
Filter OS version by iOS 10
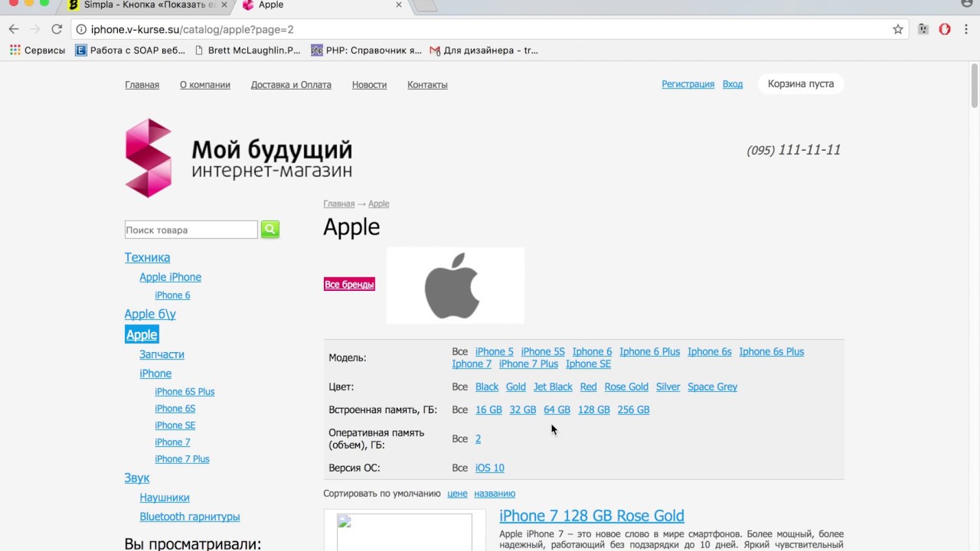click(x=490, y=468)
